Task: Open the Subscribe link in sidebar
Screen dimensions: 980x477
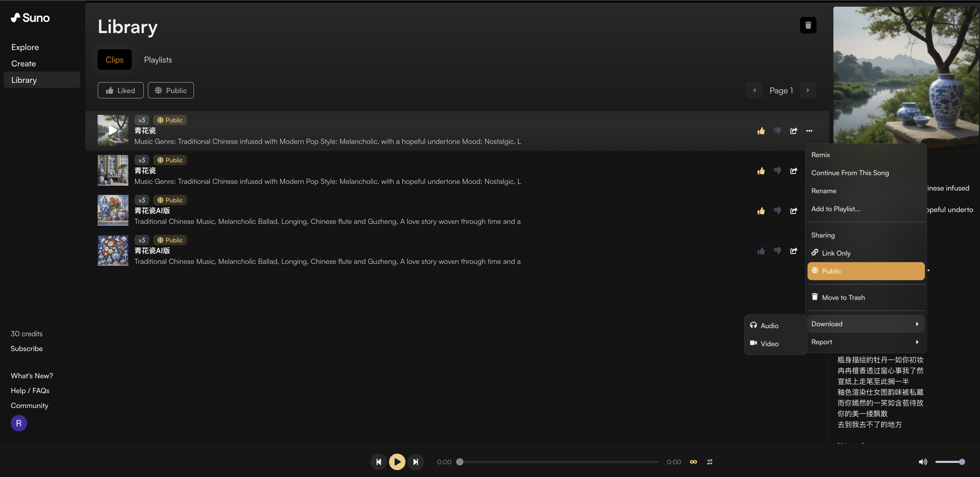Action: [x=27, y=348]
